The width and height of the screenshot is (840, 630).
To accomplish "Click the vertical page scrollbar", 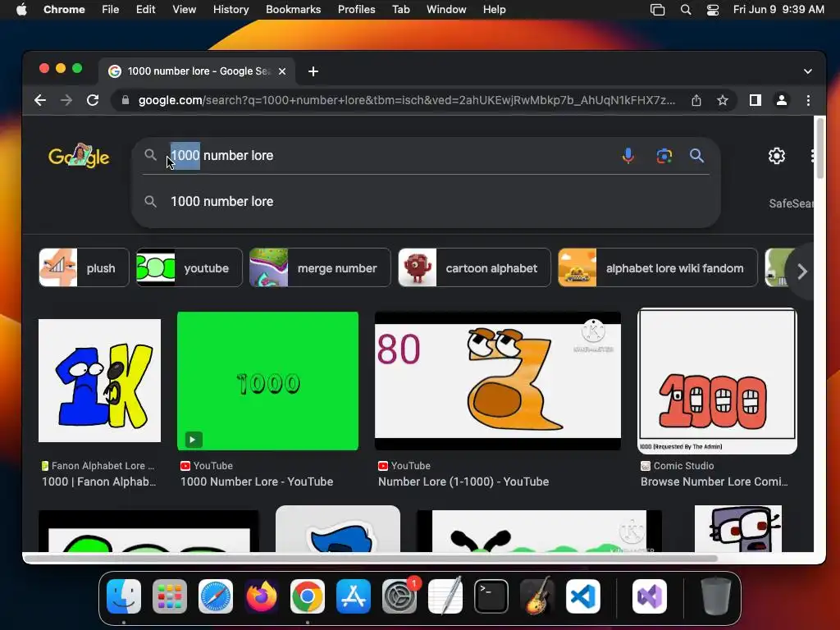I will point(819,148).
